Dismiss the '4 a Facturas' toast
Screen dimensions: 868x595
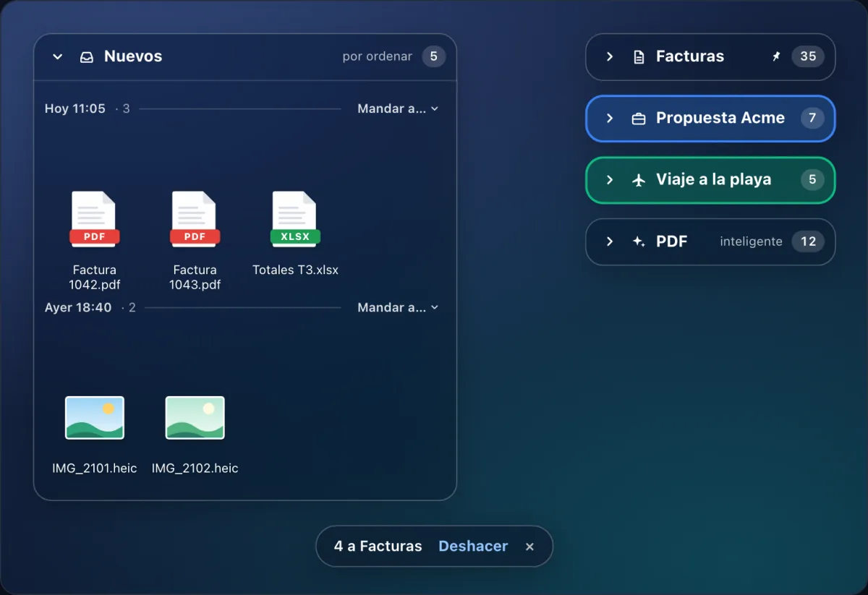[529, 547]
